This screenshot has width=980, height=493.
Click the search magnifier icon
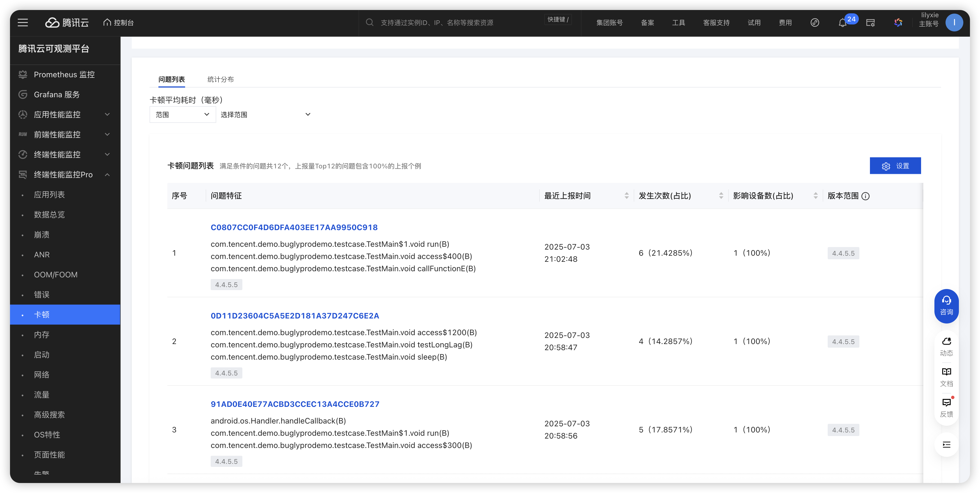[x=369, y=23]
